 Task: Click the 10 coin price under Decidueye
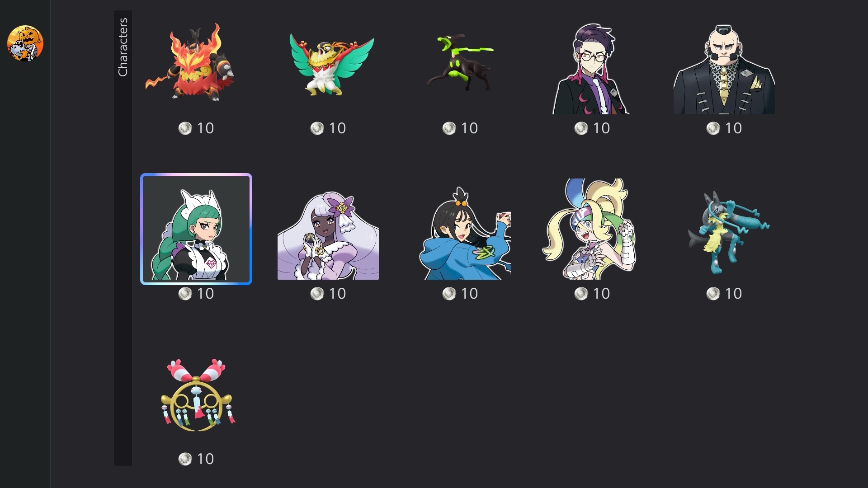coord(328,128)
